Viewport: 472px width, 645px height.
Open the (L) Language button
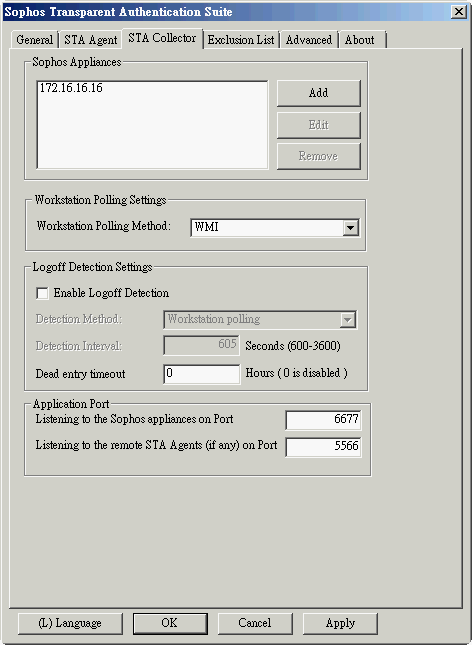(x=70, y=624)
